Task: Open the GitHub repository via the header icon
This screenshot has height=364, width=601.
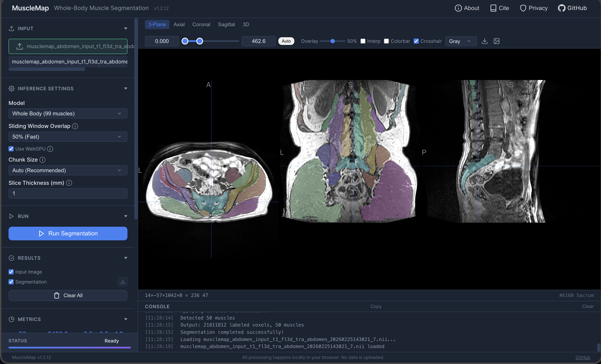Action: [562, 8]
